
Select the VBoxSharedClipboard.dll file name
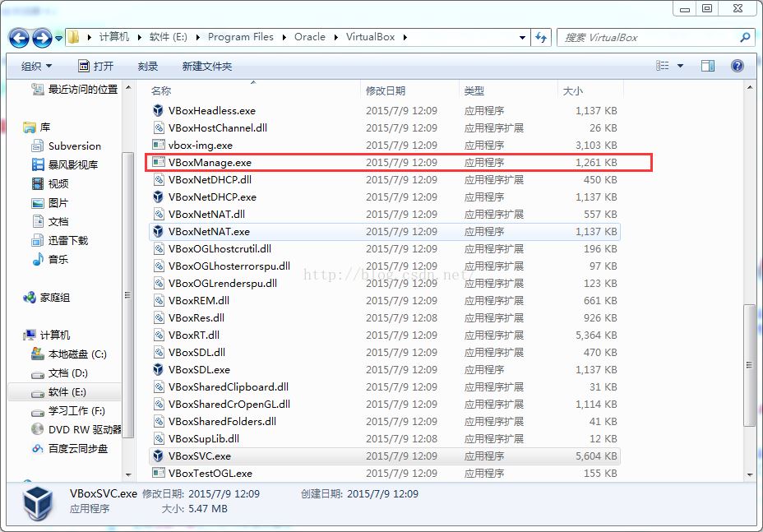(x=229, y=387)
